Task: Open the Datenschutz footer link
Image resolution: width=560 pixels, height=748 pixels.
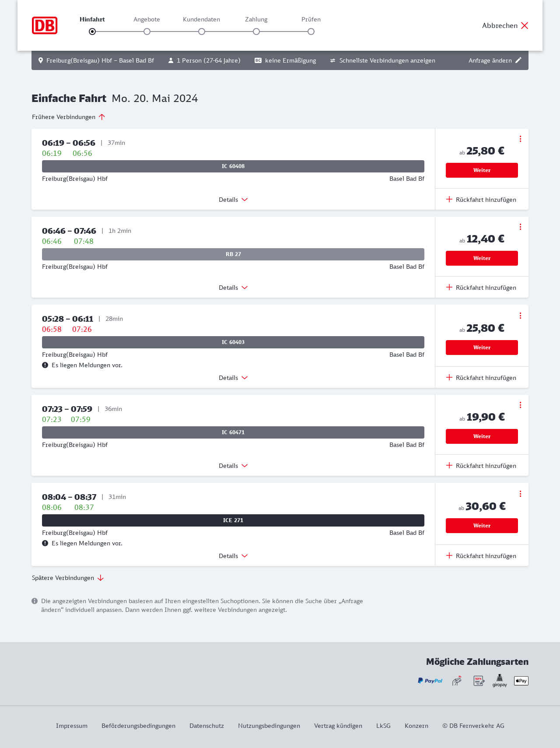Action: point(206,726)
